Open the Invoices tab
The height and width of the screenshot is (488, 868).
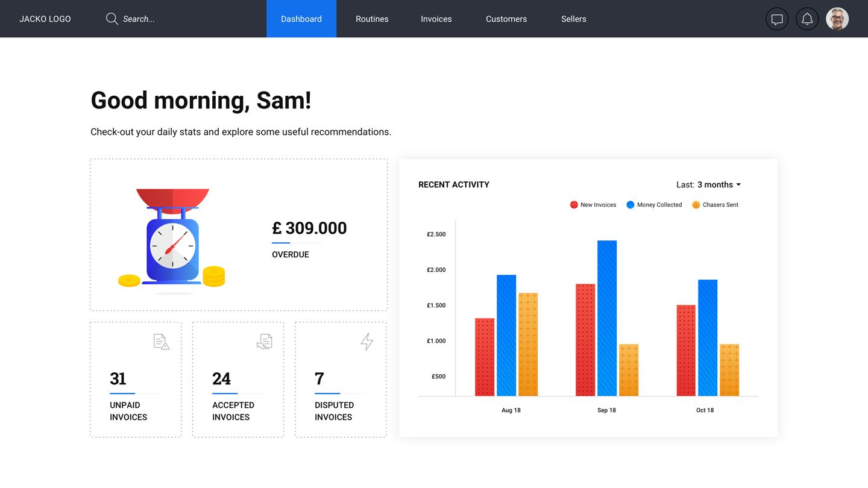click(436, 19)
